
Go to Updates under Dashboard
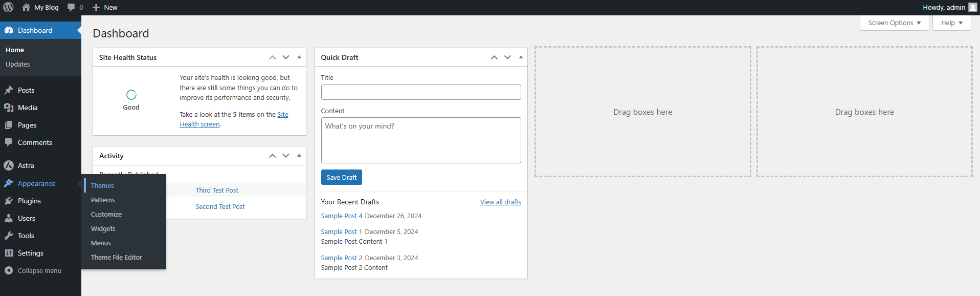click(18, 64)
